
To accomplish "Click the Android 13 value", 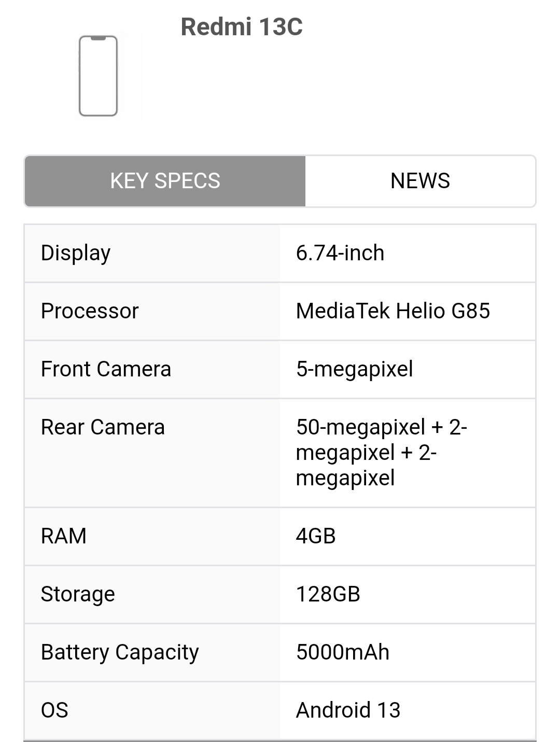I will pos(348,710).
